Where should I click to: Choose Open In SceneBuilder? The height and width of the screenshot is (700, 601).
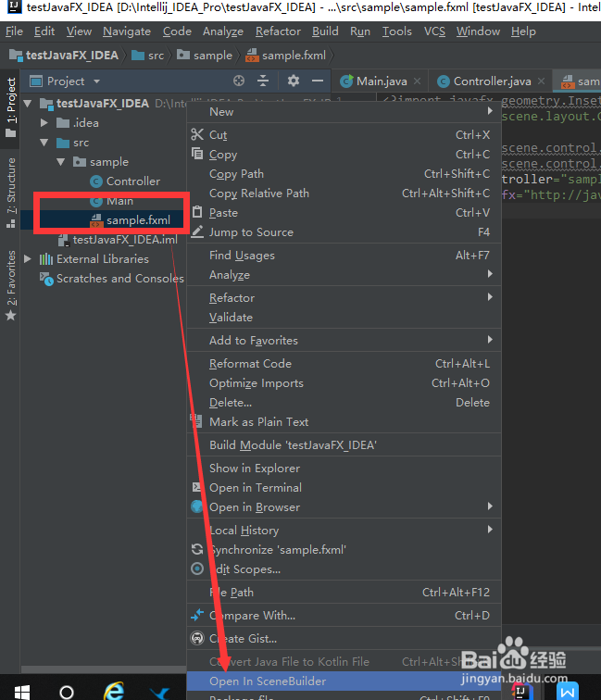coord(344,681)
